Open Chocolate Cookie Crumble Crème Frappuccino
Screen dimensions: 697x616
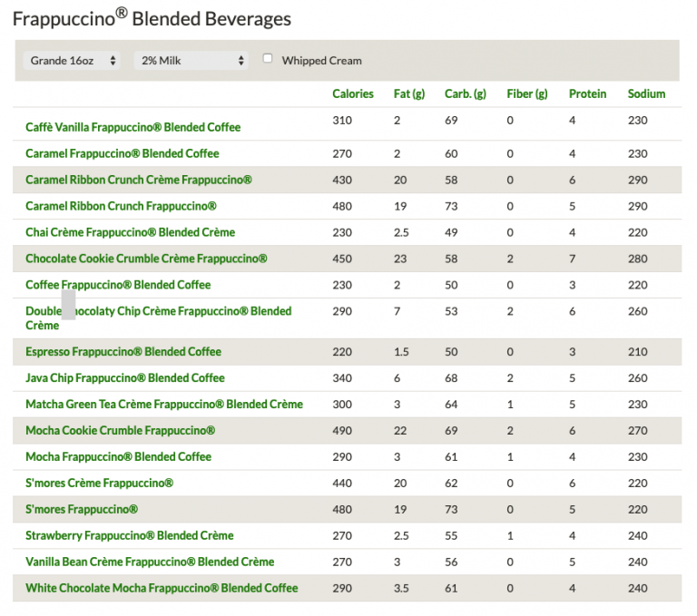(146, 259)
